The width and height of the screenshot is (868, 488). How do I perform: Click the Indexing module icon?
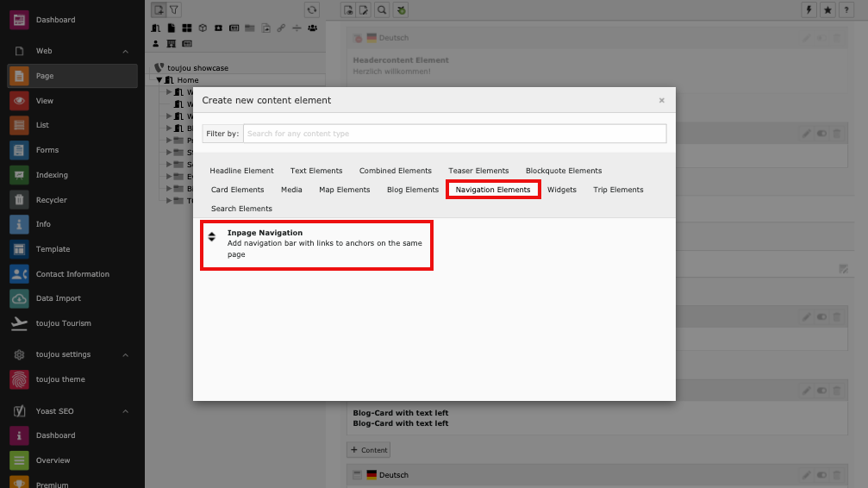(19, 175)
